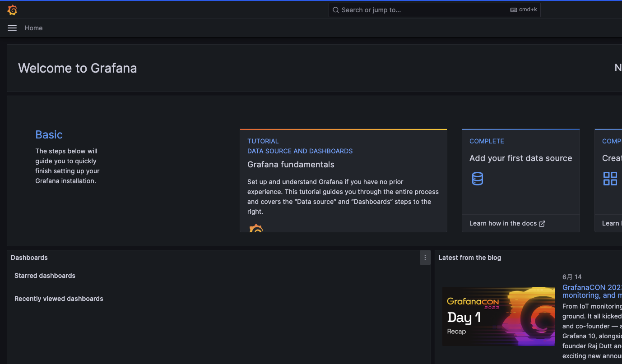This screenshot has height=364, width=622.
Task: Click the search magnifier icon
Action: click(x=336, y=10)
